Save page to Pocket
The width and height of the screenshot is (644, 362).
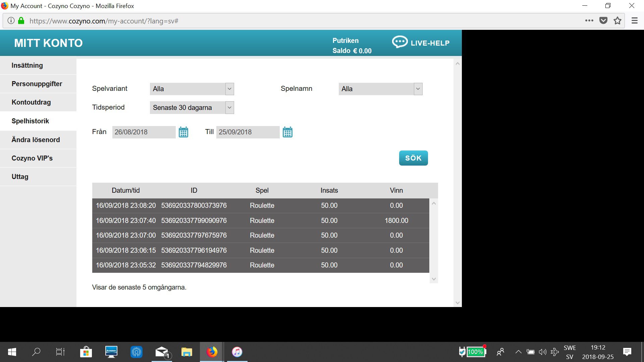(x=603, y=21)
